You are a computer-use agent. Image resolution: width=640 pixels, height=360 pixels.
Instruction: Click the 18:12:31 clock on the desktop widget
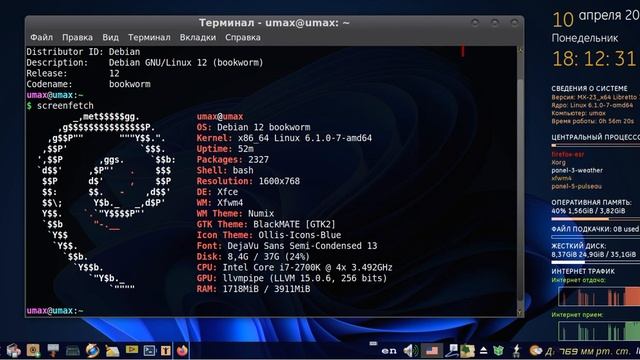595,59
